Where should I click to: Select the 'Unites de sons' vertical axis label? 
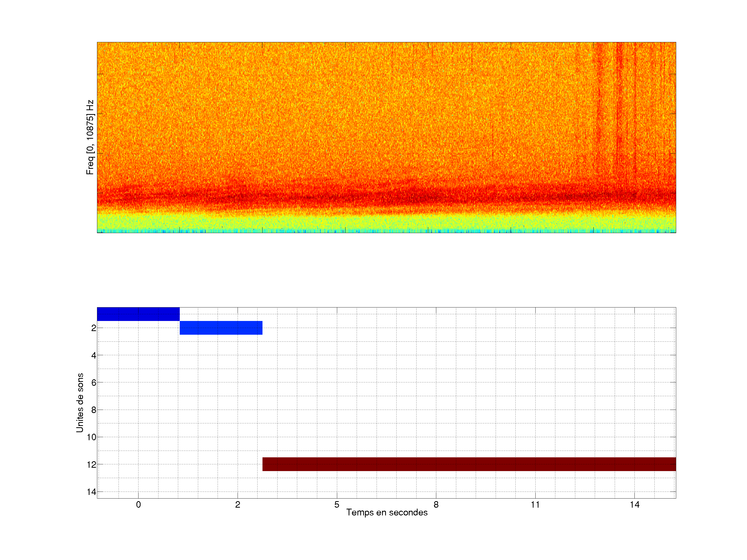point(80,403)
